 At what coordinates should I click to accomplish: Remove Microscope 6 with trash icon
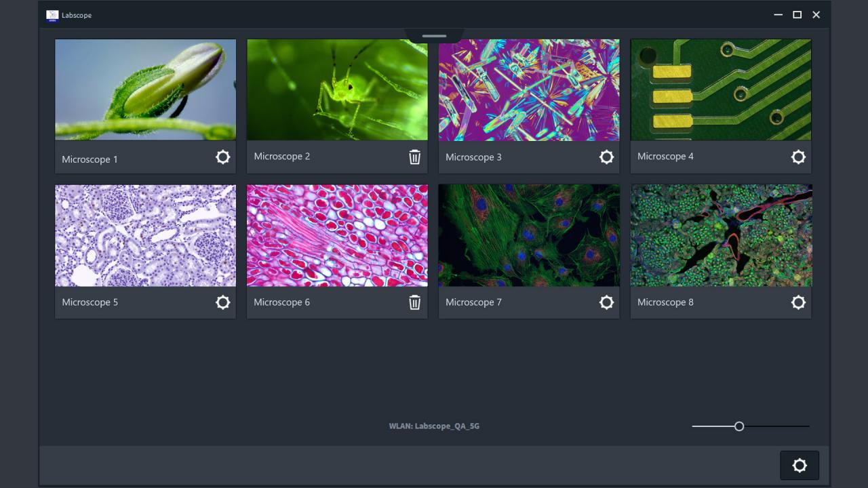tap(414, 302)
